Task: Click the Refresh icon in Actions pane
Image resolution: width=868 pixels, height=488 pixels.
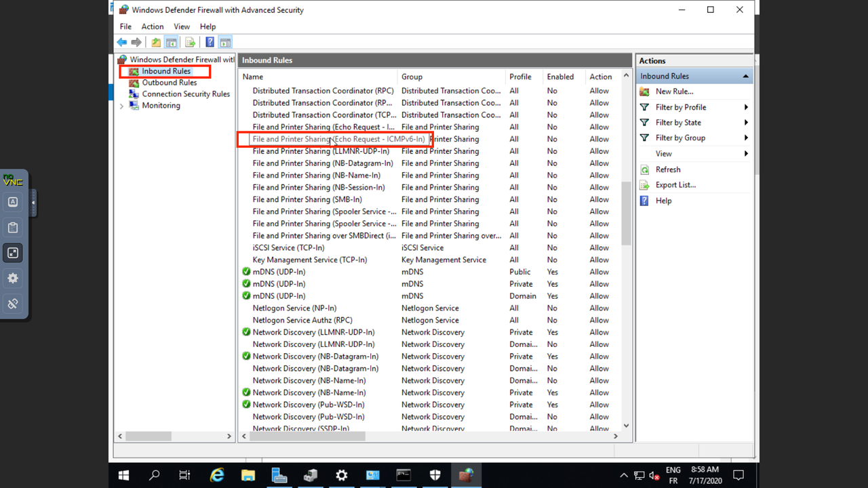Action: 645,169
